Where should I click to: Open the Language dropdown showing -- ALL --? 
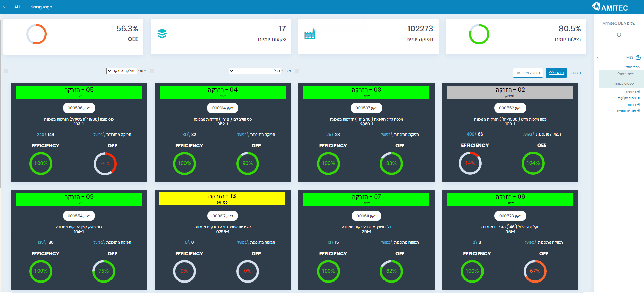pos(14,7)
